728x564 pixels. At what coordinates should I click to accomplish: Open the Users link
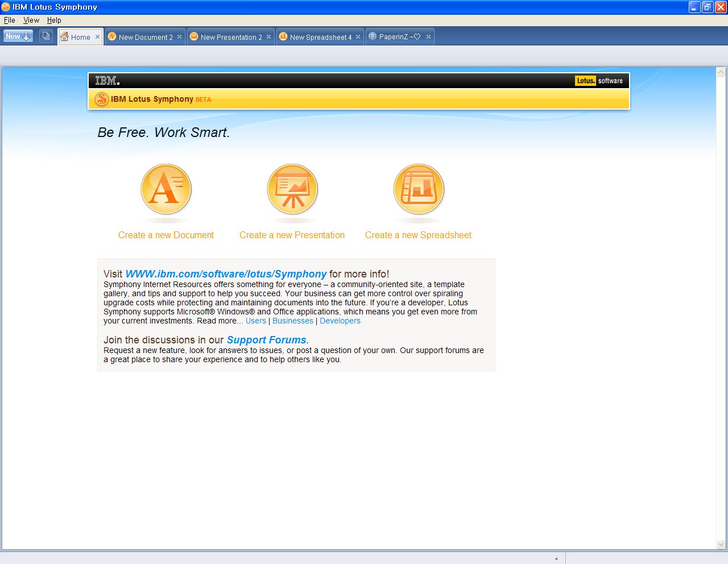click(x=256, y=321)
